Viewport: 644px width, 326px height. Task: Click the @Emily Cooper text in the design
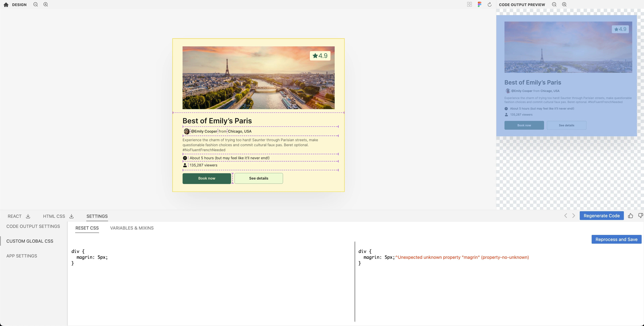[204, 131]
